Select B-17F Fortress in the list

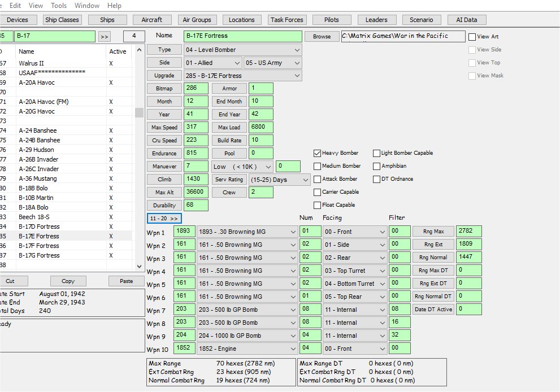39,246
